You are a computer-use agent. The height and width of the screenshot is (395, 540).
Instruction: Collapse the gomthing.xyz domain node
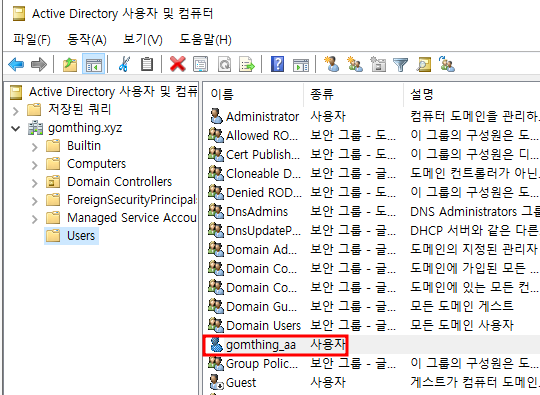15,128
